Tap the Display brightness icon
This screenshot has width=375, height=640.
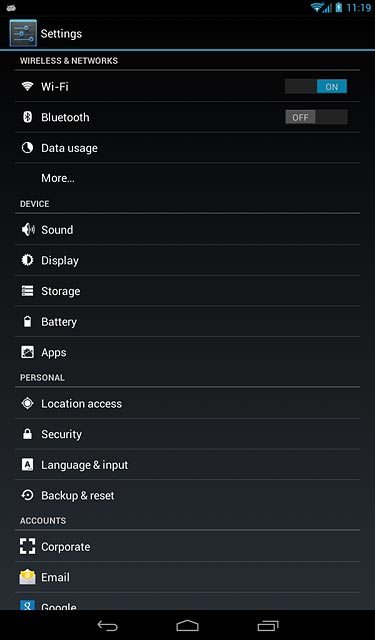pos(27,260)
